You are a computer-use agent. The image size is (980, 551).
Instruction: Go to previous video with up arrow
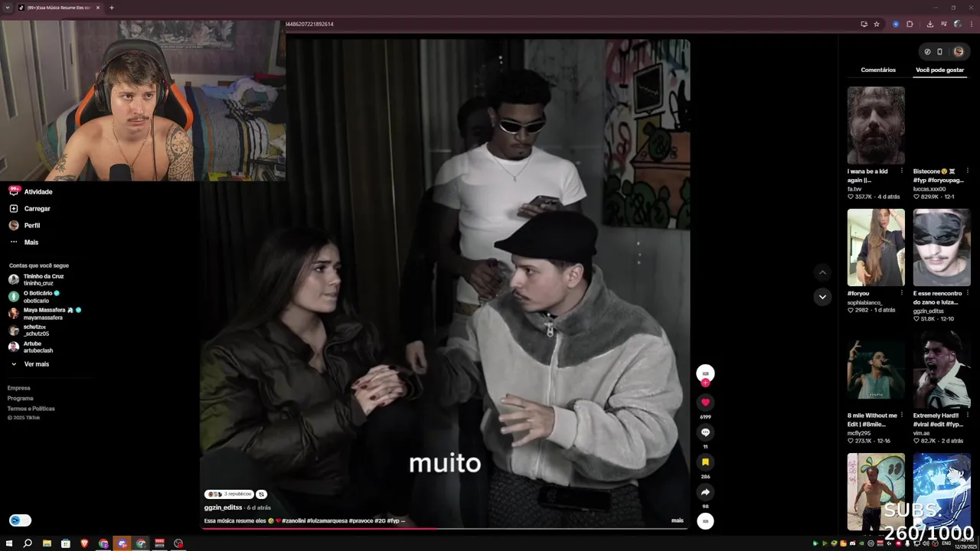click(x=822, y=272)
